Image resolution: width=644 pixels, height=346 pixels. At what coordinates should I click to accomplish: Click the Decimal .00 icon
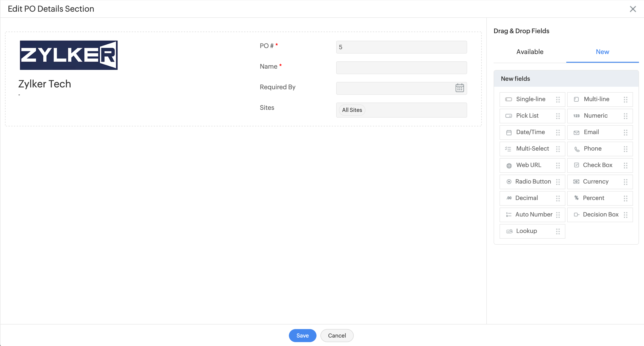509,198
